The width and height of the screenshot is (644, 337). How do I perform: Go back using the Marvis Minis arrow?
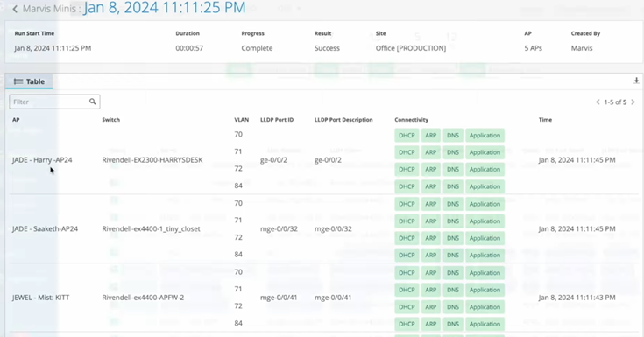[15, 9]
